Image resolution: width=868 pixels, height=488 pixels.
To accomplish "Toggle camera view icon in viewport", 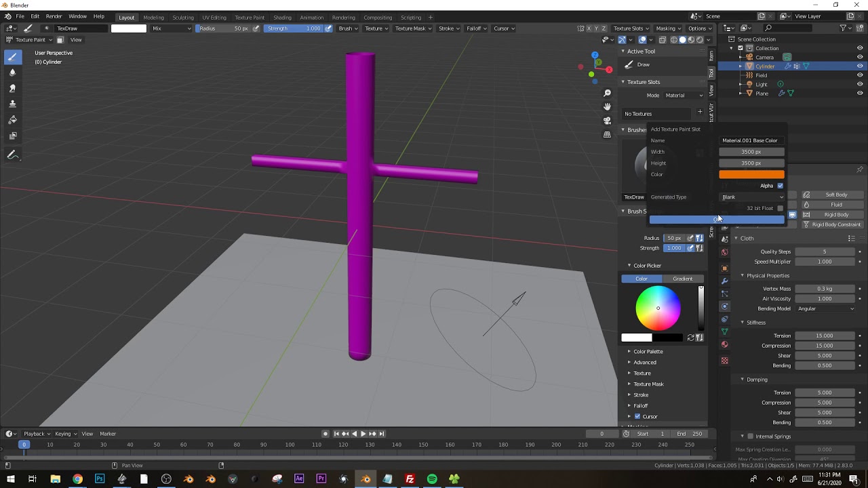I will 607,120.
